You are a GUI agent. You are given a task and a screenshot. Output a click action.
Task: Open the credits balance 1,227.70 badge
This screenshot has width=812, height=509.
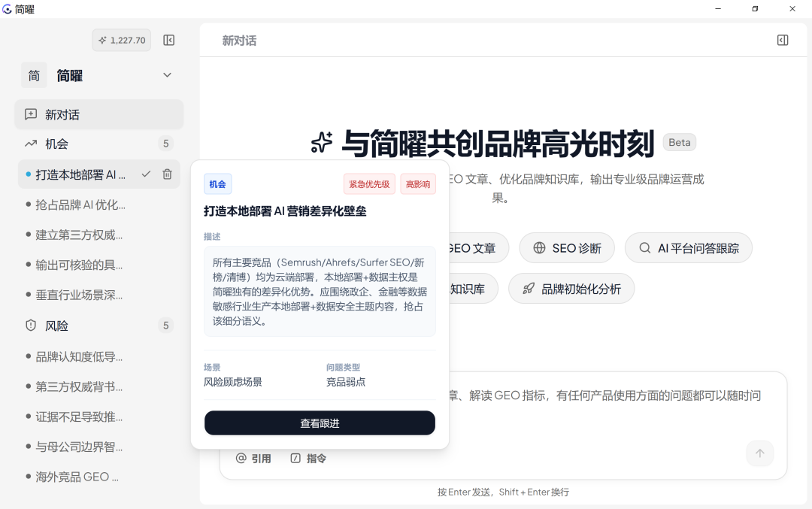click(122, 41)
